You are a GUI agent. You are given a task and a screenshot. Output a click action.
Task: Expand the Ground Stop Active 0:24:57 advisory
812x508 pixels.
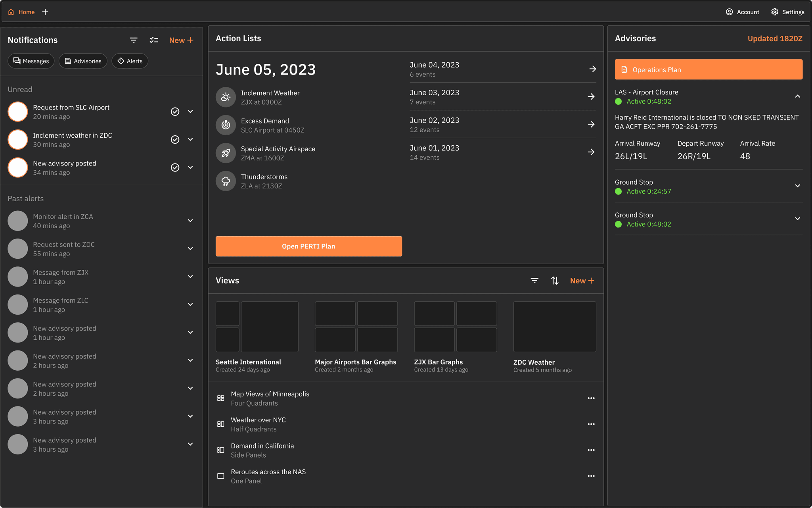(x=797, y=186)
